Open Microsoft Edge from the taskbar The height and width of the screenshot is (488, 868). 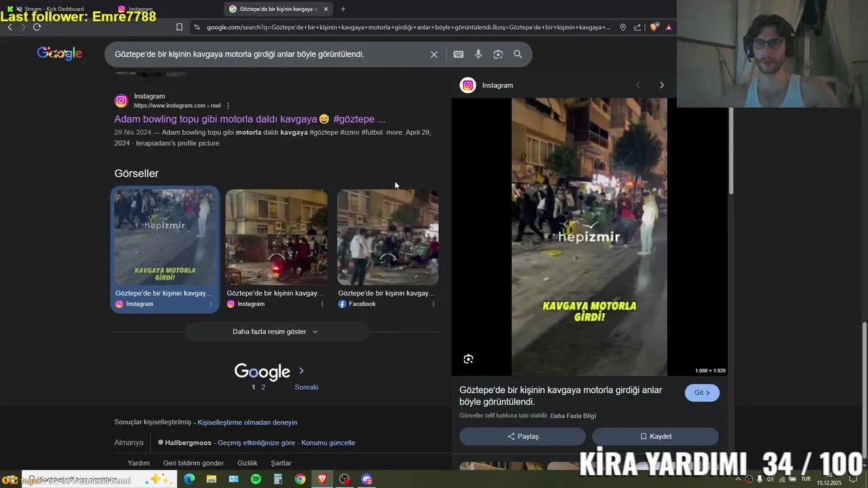(189, 479)
